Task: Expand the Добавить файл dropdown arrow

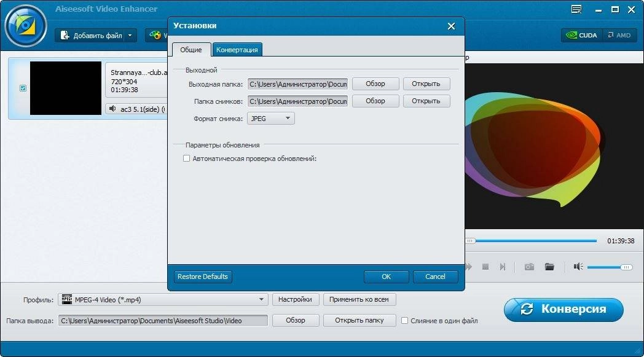Action: pyautogui.click(x=130, y=35)
